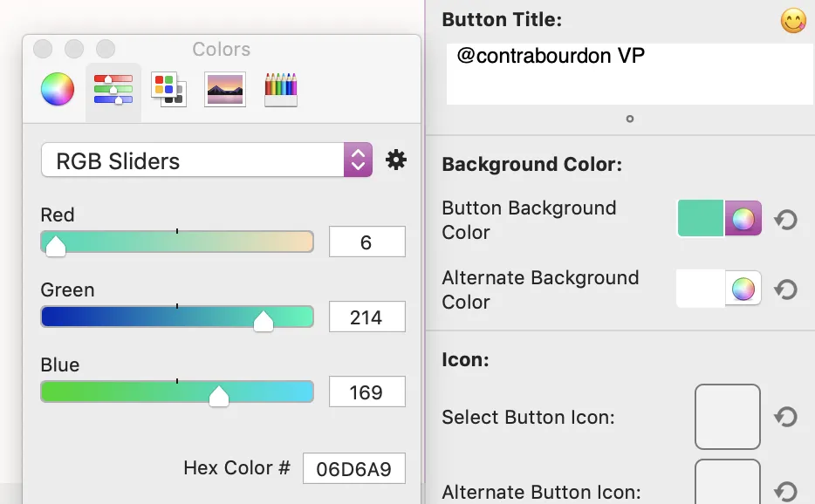Click the Red slider track

coord(177,242)
